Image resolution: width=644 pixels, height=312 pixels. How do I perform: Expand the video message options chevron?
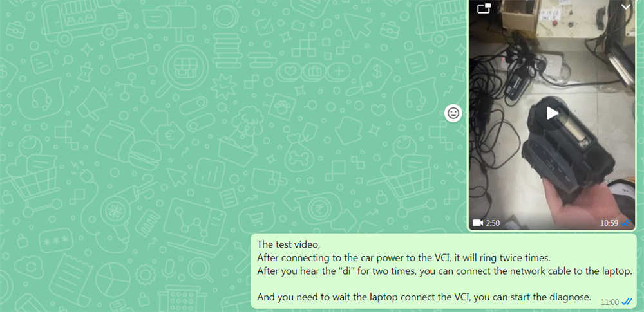pyautogui.click(x=625, y=7)
